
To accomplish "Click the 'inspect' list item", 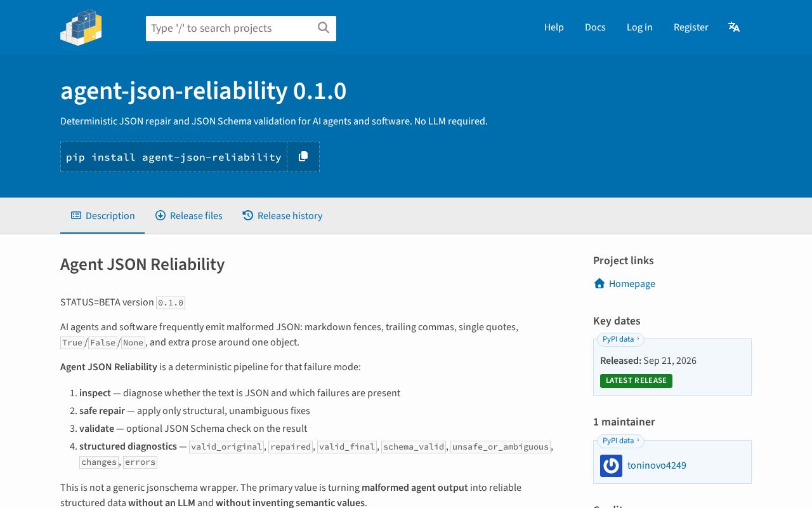I will 240,393.
